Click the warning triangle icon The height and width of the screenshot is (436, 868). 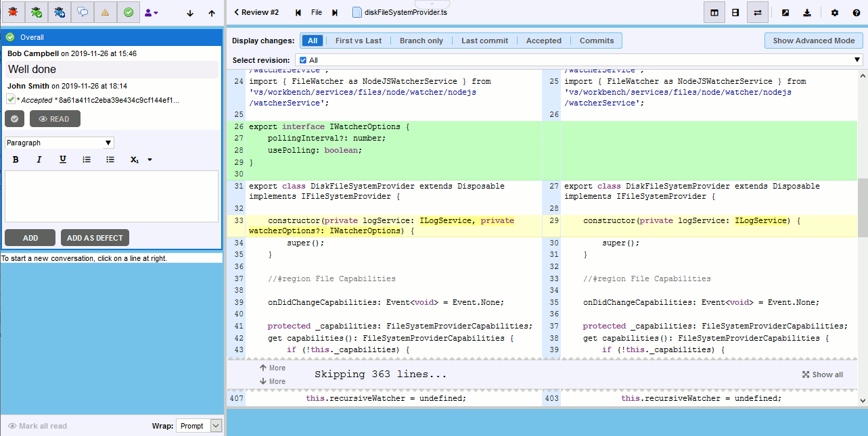click(x=105, y=12)
